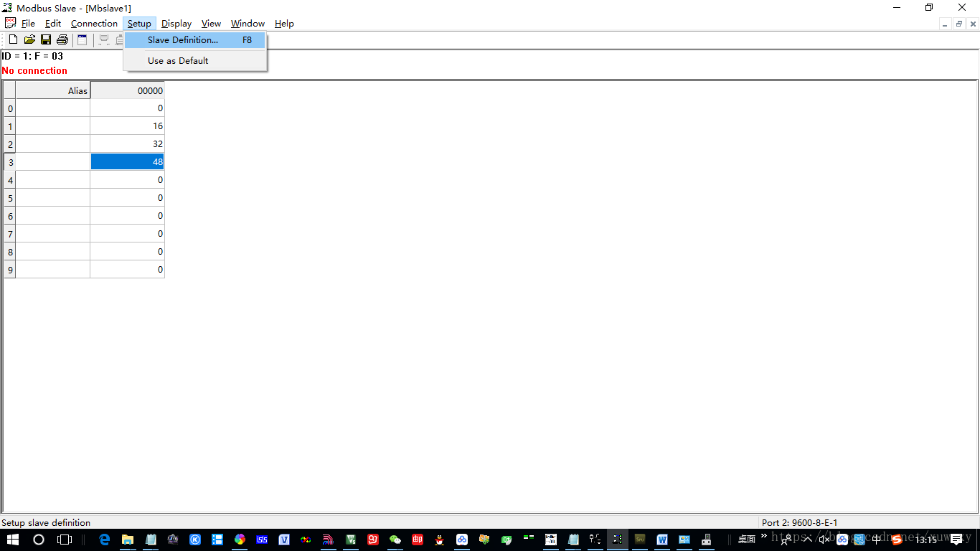Save the document with the floppy disk icon

tap(46, 39)
